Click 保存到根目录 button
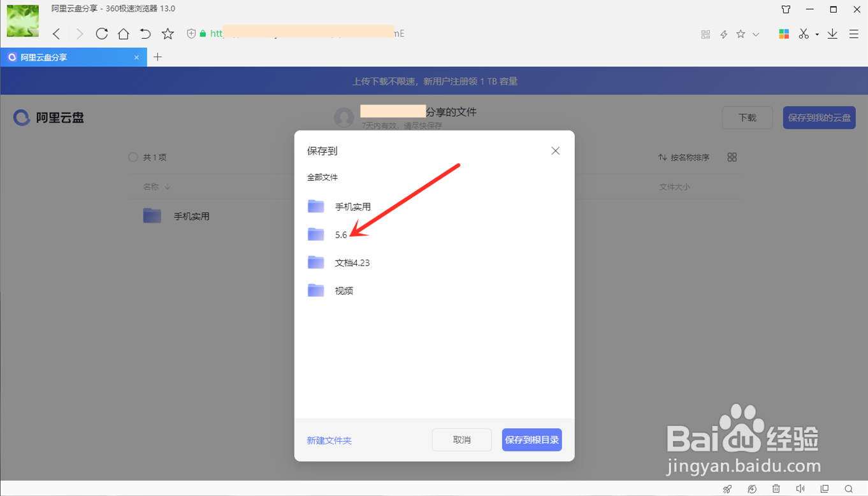Viewport: 868px width, 496px height. (x=532, y=440)
